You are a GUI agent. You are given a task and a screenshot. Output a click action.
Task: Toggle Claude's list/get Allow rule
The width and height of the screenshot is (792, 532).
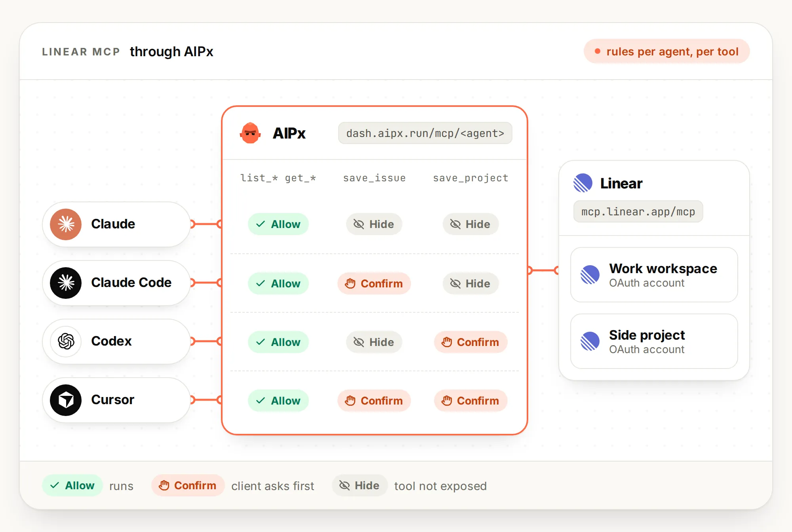coord(278,224)
